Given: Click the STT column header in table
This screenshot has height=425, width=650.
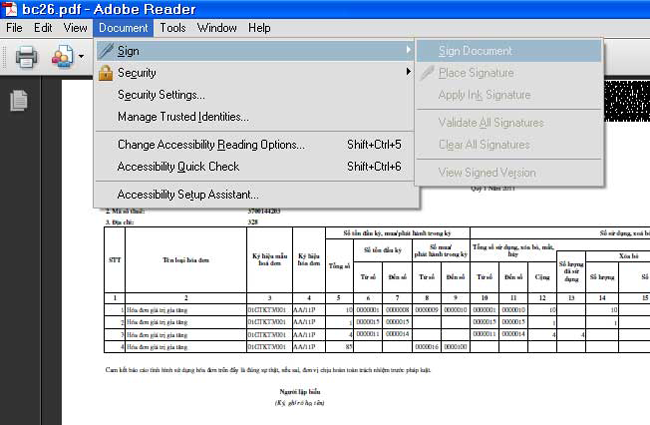Looking at the screenshot, I should click(x=115, y=260).
